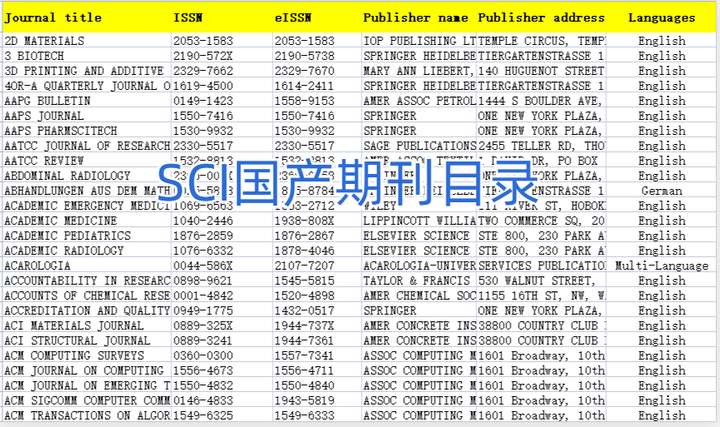
Task: Select the 3D PRINTING AND ADDITIVE title cell
Action: click(x=87, y=71)
